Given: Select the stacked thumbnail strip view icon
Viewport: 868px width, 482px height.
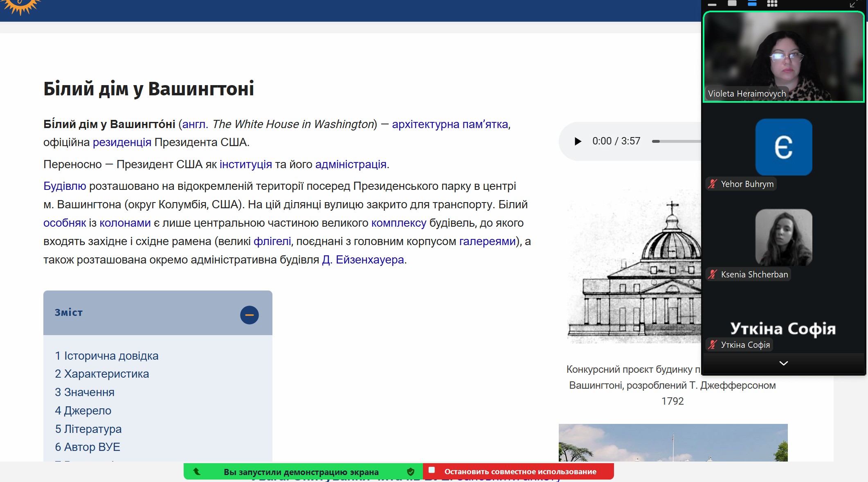Looking at the screenshot, I should tap(752, 4).
